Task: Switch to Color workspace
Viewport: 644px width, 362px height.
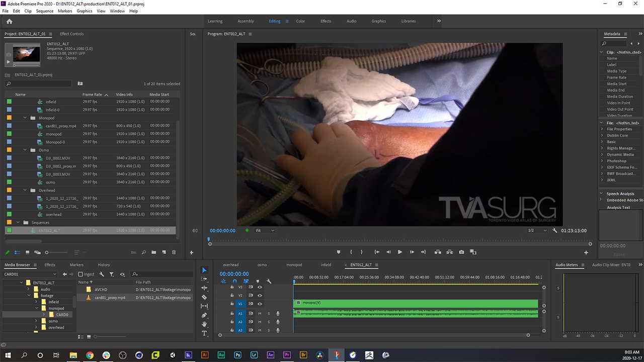Action: (x=300, y=21)
